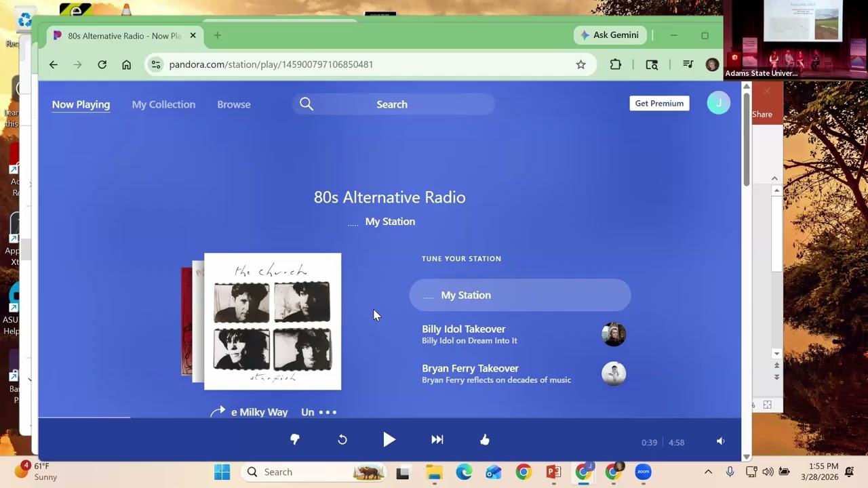
Task: Click the song title 'e Milky Way'
Action: [x=260, y=412]
